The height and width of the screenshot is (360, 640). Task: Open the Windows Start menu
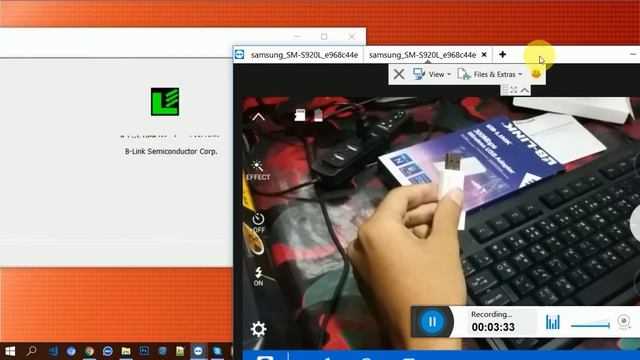point(10,351)
